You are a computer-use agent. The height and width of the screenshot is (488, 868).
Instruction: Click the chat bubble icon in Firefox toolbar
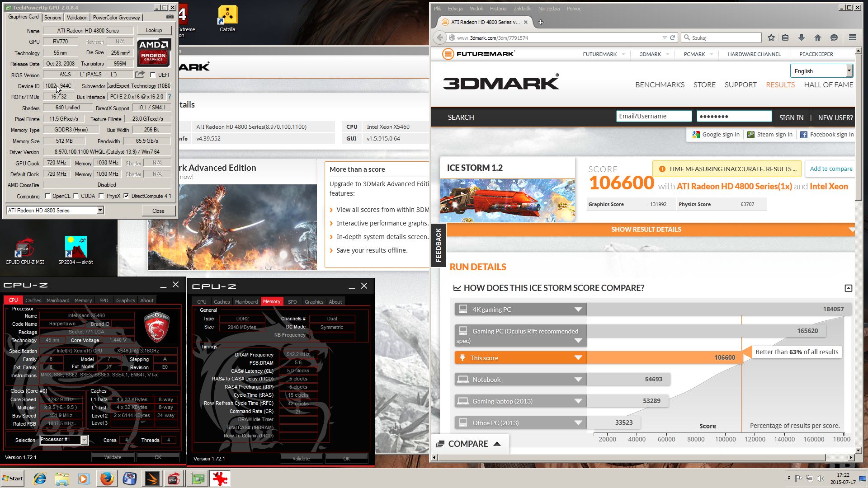pos(834,38)
